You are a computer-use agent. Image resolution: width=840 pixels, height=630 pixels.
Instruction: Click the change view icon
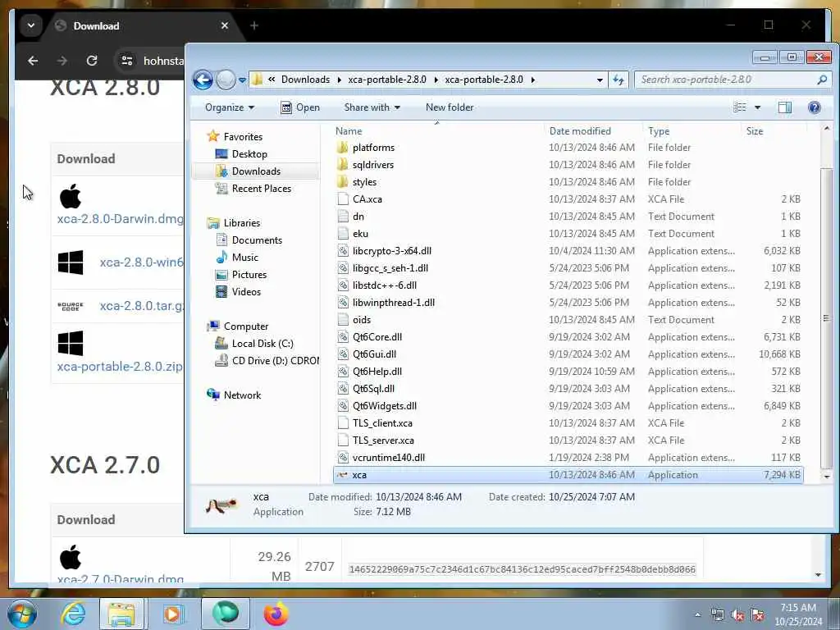pyautogui.click(x=740, y=107)
